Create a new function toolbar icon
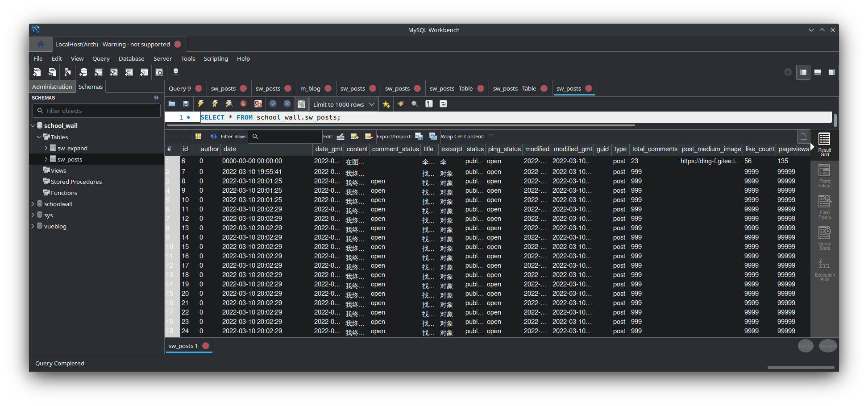 144,72
